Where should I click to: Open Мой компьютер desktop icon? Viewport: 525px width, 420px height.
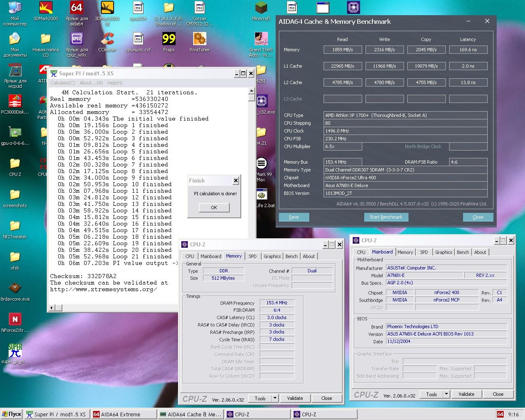(15, 14)
